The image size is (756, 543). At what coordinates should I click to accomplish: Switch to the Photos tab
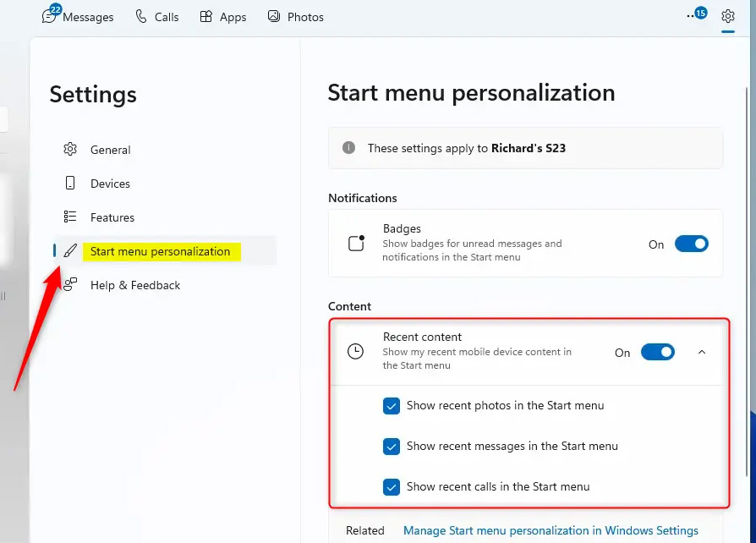tap(295, 16)
